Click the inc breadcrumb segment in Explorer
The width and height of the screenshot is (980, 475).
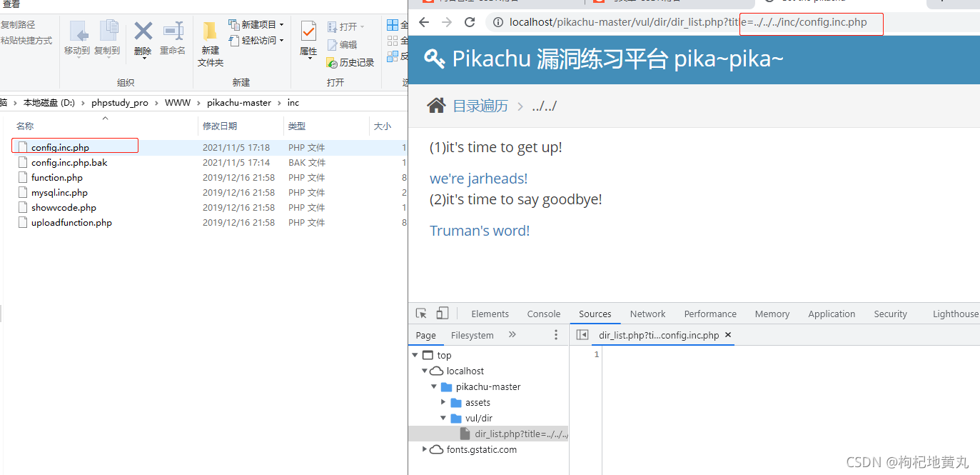(x=293, y=103)
